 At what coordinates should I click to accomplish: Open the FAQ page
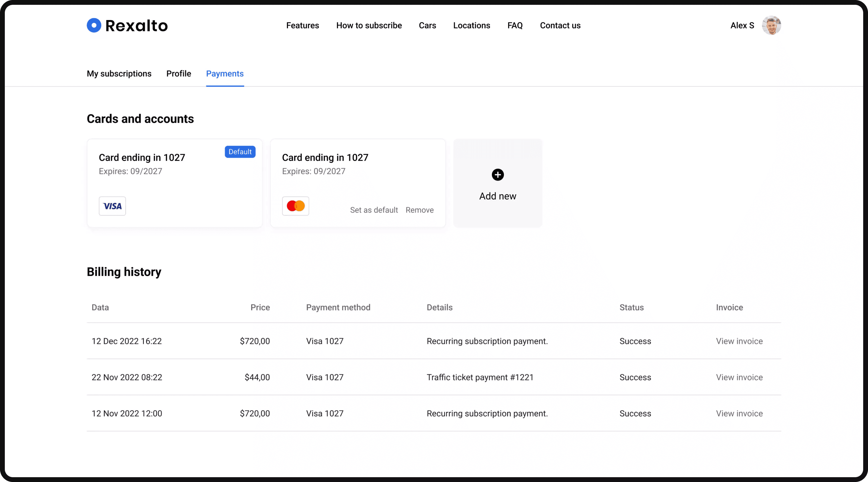tap(515, 26)
